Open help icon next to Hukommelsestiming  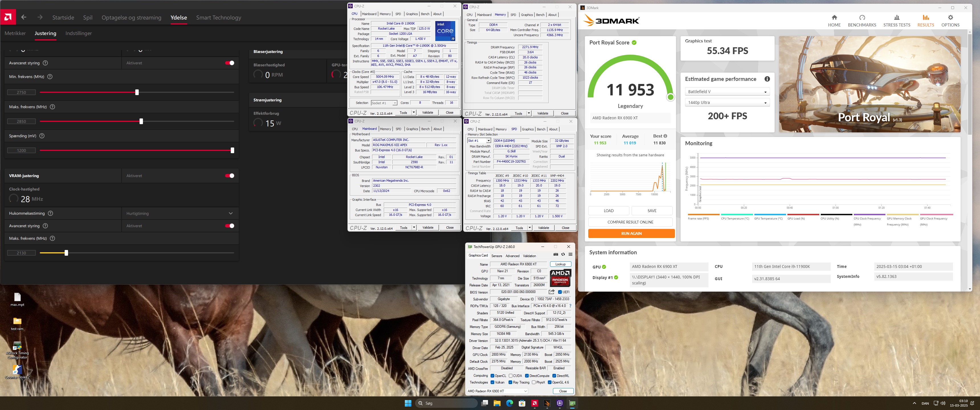click(x=50, y=213)
